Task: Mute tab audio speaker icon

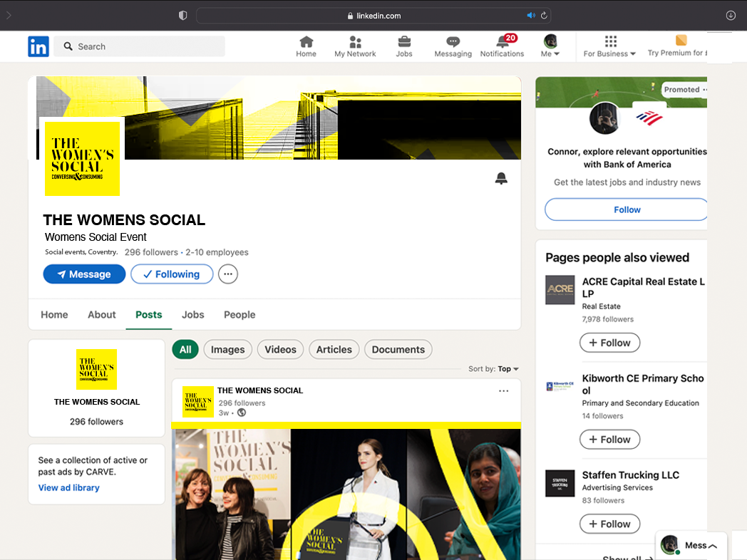Action: (x=531, y=16)
